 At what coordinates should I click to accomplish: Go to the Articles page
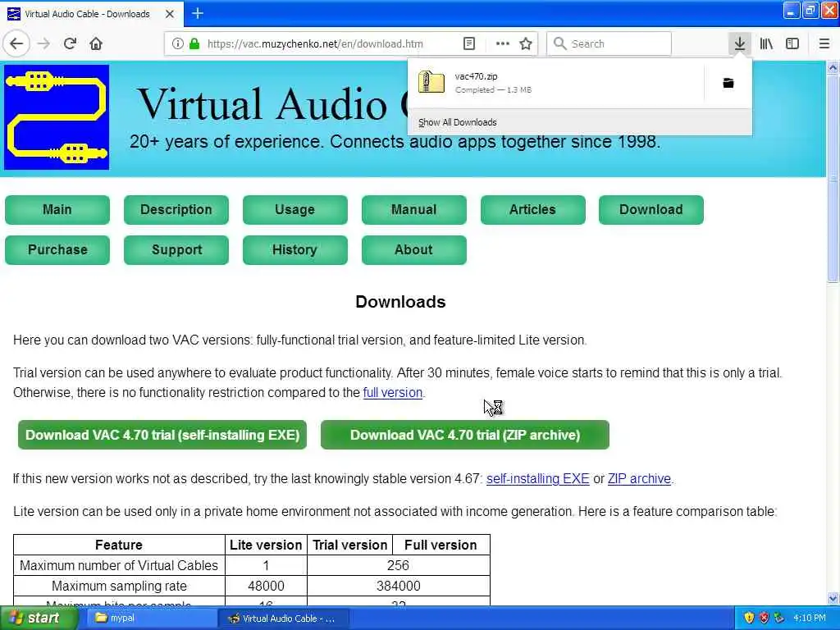[533, 209]
